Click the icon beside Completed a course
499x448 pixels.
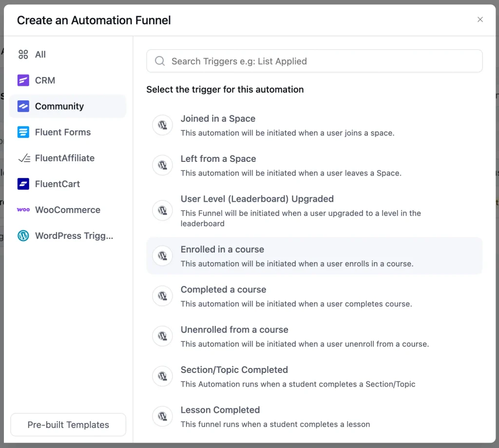click(163, 296)
